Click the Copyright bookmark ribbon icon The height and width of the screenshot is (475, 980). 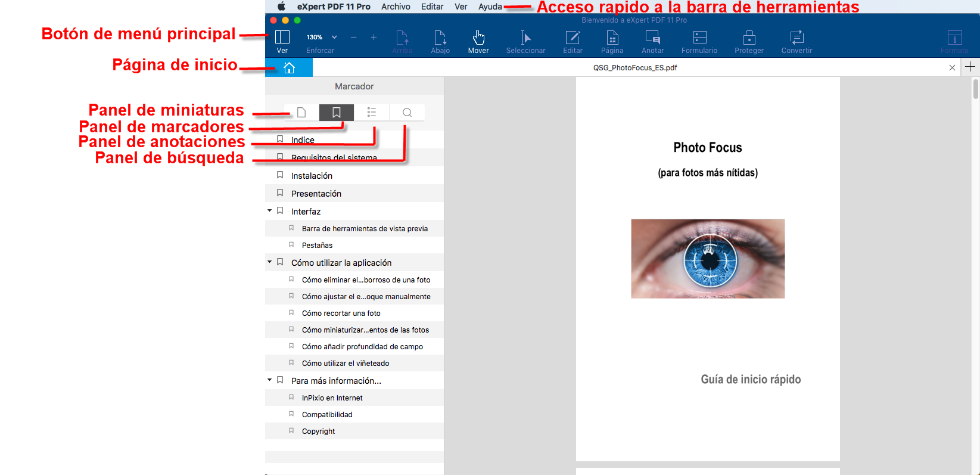pos(291,430)
